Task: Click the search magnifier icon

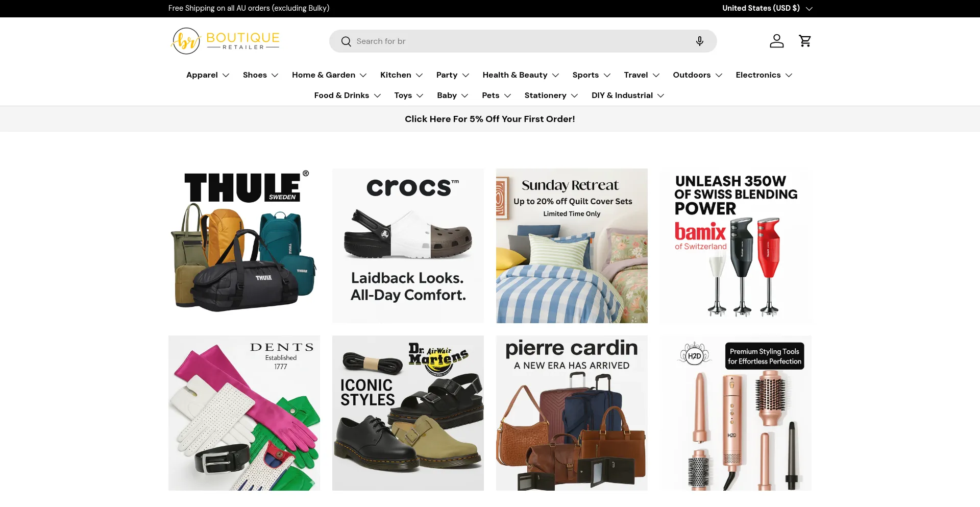Action: pos(346,41)
